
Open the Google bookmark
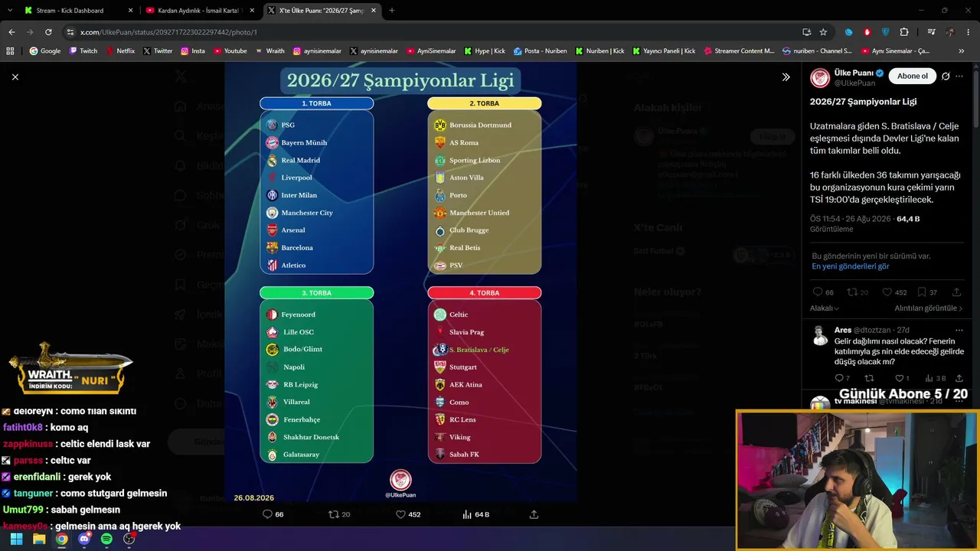45,51
